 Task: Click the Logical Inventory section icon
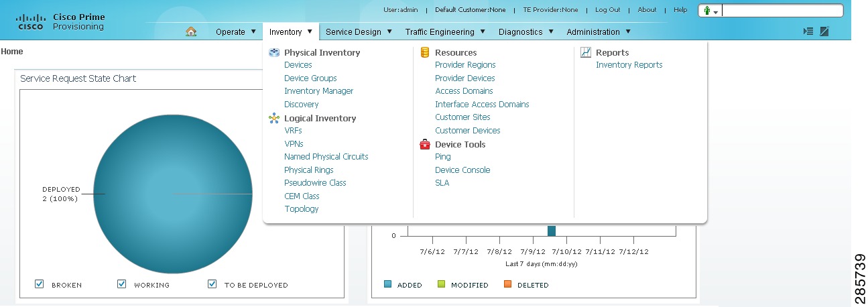273,118
